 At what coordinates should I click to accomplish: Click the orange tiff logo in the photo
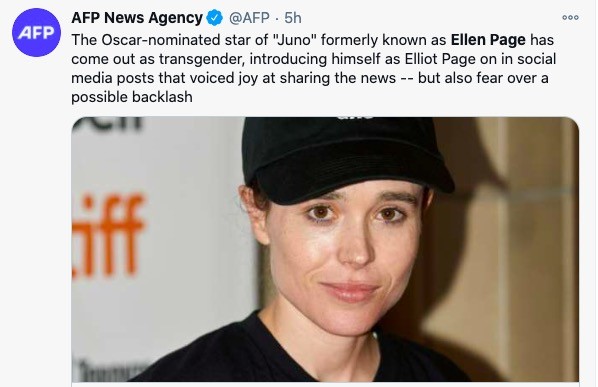point(108,236)
